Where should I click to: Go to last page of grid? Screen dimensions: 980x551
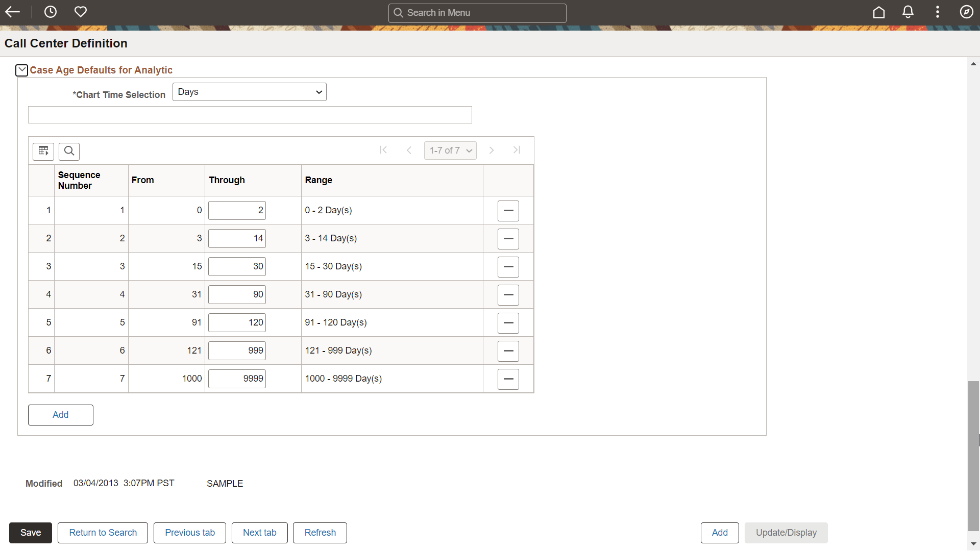click(517, 150)
